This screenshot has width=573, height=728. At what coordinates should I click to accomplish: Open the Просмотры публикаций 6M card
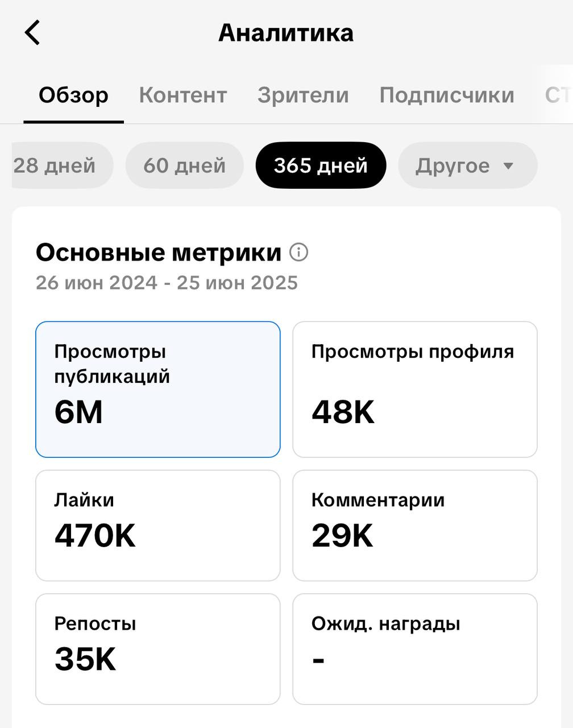158,390
